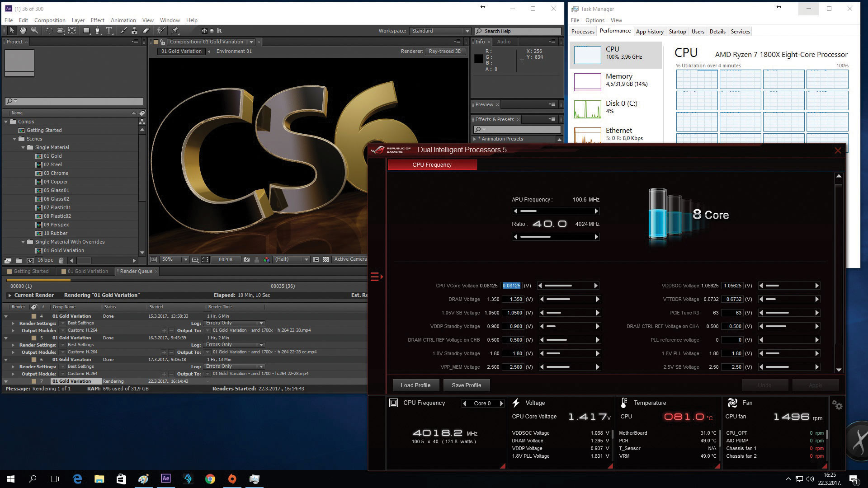Click the Take Snapshot camera icon

[246, 260]
